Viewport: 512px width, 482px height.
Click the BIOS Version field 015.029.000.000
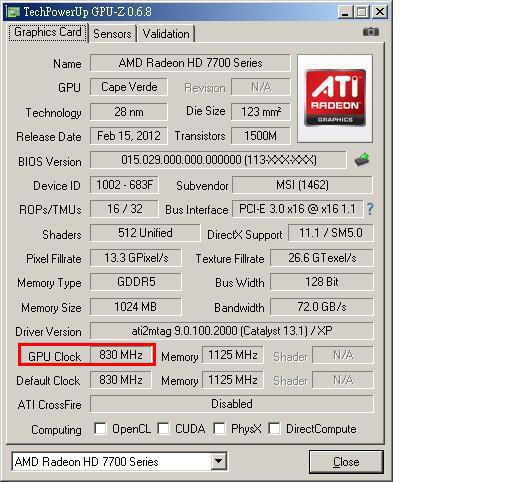tap(218, 160)
